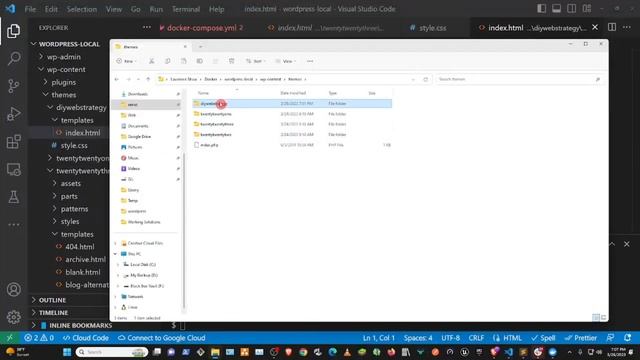Click Cut icon in File Explorer toolbar
Screen dimensions: 640x360
[151, 61]
